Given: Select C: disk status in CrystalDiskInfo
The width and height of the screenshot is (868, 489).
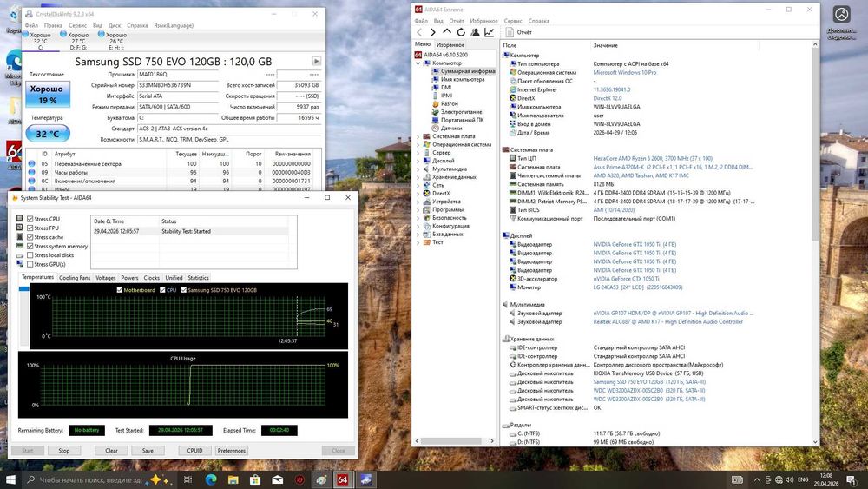Looking at the screenshot, I should coord(41,41).
